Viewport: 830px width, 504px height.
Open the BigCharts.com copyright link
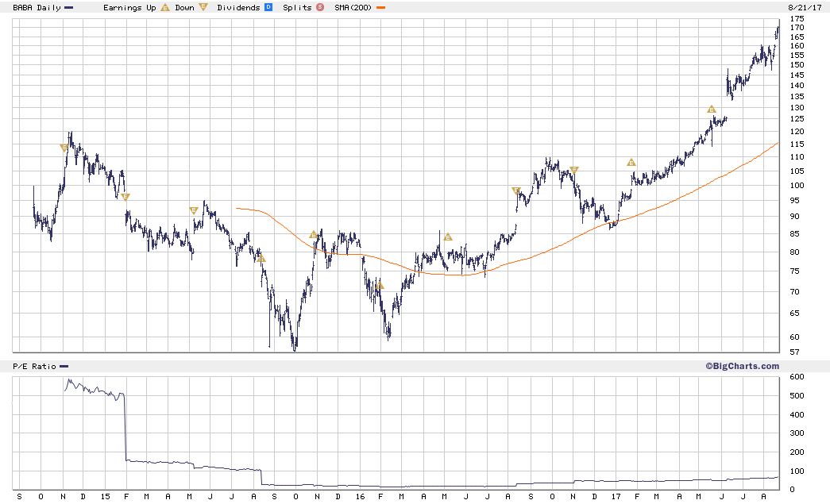(742, 366)
